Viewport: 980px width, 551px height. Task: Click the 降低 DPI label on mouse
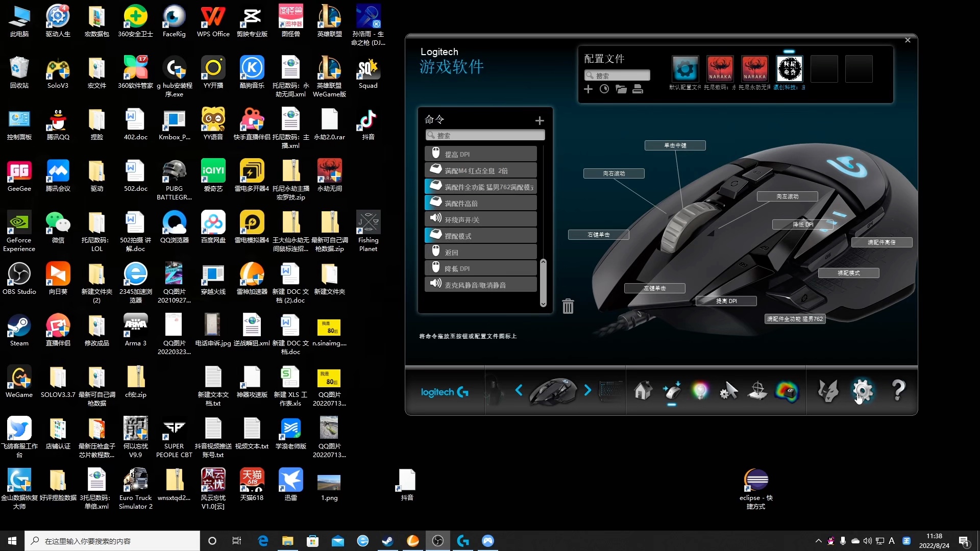802,224
